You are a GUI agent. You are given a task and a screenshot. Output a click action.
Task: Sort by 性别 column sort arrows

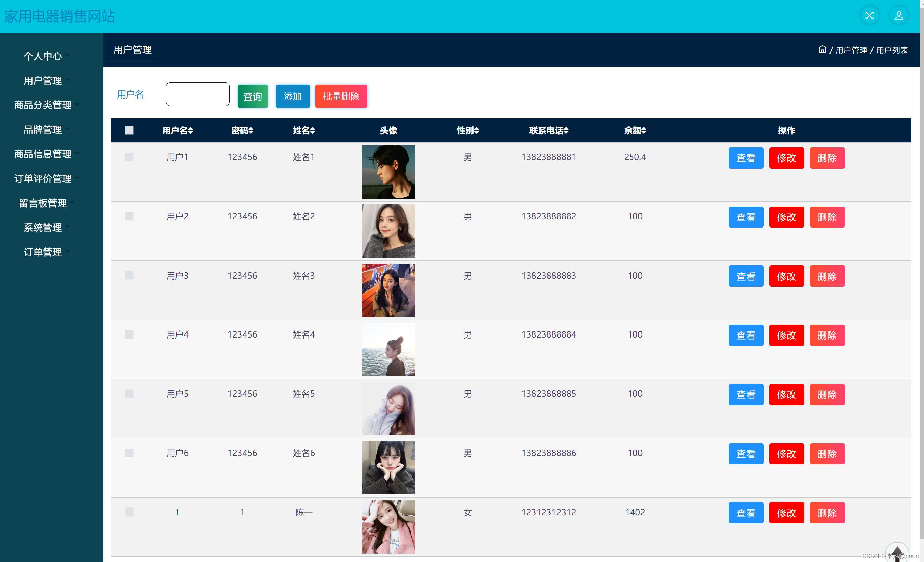click(476, 130)
